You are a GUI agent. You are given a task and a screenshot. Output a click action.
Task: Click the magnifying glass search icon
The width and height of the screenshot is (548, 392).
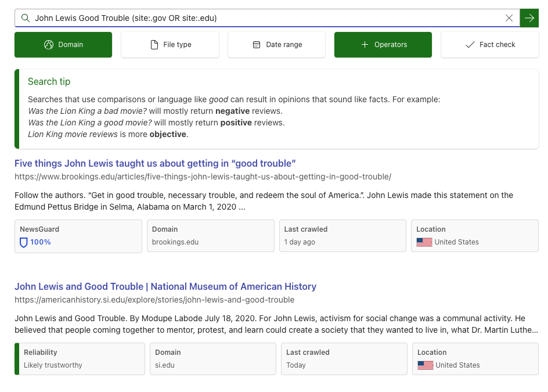pos(26,18)
